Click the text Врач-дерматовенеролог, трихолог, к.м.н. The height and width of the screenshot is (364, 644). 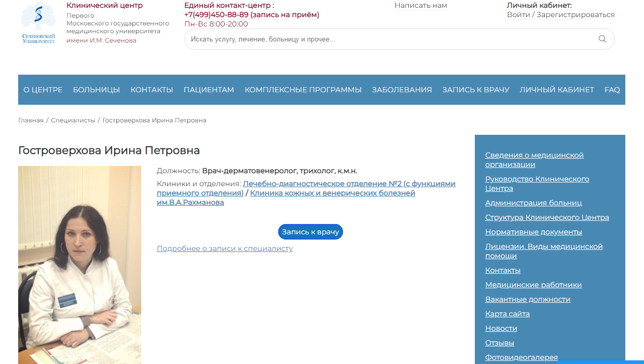coord(280,171)
